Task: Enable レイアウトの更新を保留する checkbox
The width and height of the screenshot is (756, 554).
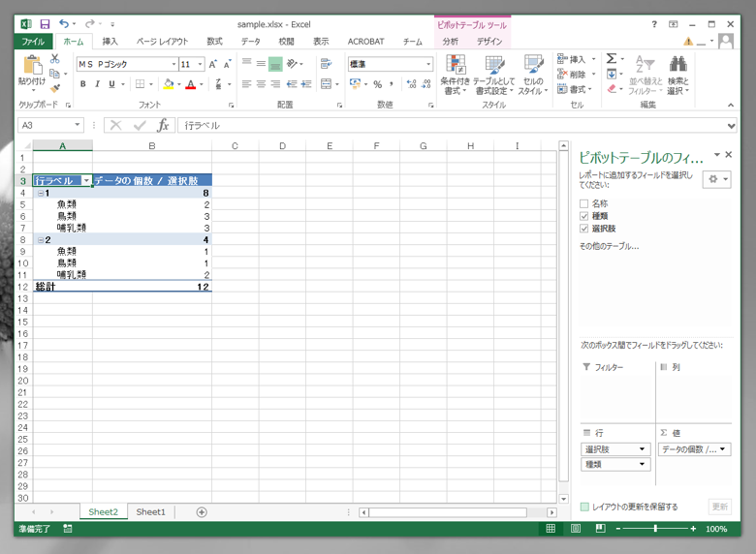Action: (x=584, y=507)
